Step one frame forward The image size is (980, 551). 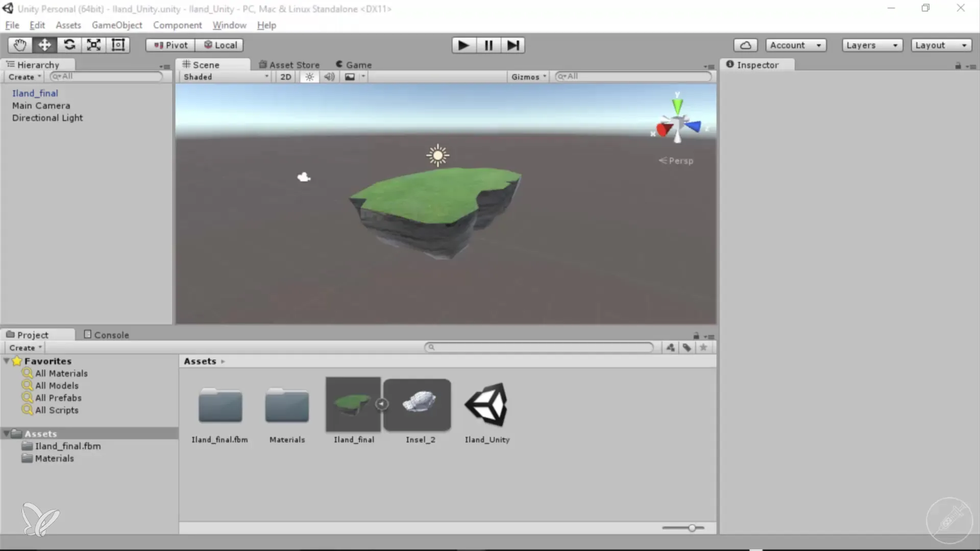click(x=513, y=45)
